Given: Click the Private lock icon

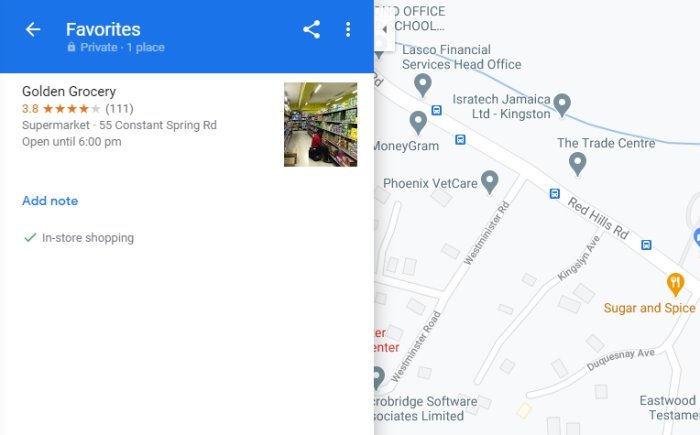Looking at the screenshot, I should click(x=71, y=47).
